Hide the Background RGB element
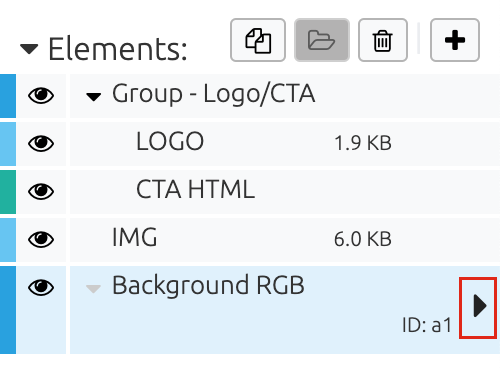The height and width of the screenshot is (368, 500). click(x=41, y=288)
